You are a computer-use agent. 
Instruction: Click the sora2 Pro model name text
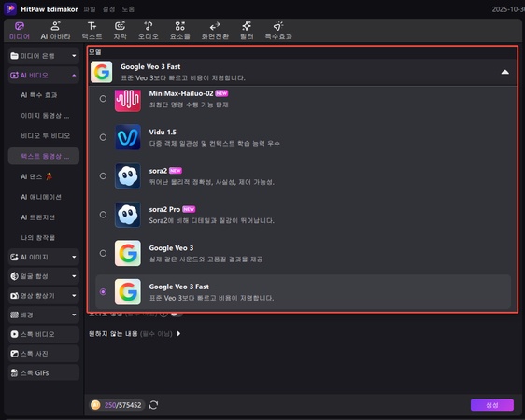(x=164, y=209)
